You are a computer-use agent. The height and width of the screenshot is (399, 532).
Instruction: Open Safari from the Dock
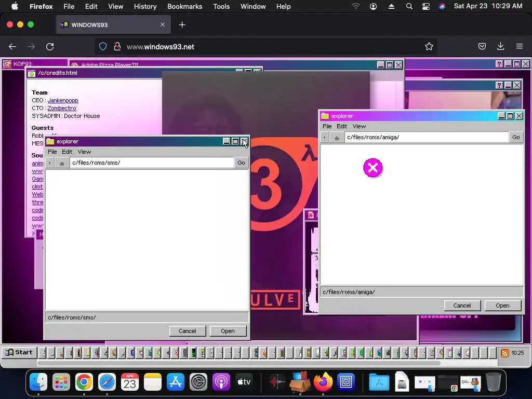(x=107, y=382)
